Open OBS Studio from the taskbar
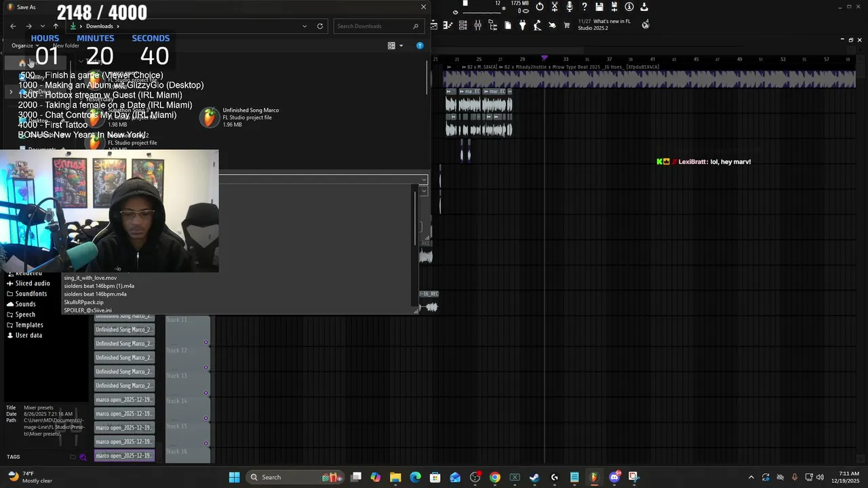Screen dimensions: 868x488 coord(475,477)
